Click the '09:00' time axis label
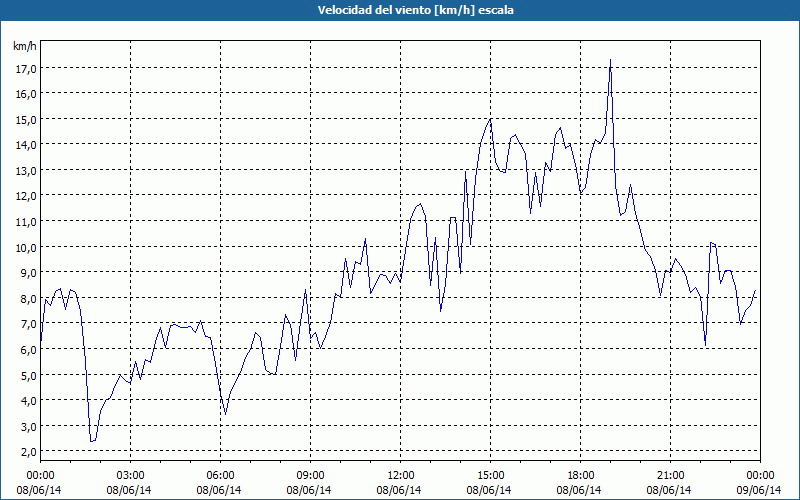This screenshot has width=800, height=500. coord(311,476)
